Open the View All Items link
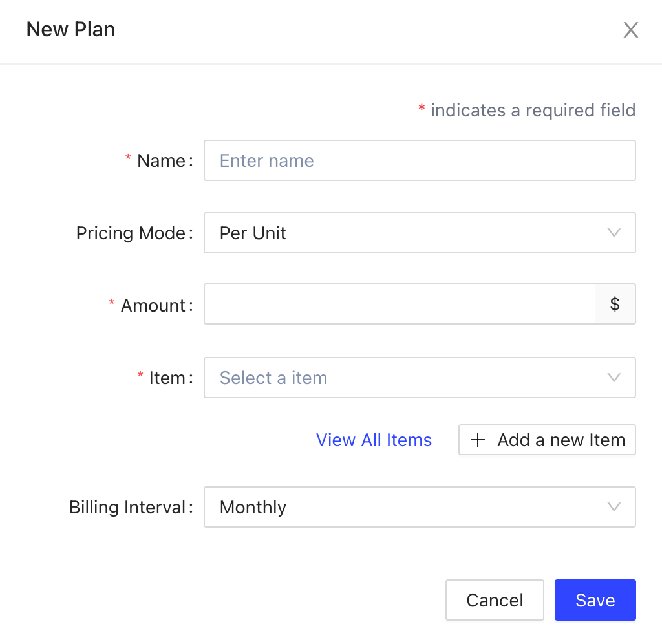The image size is (662, 644). coord(374,440)
